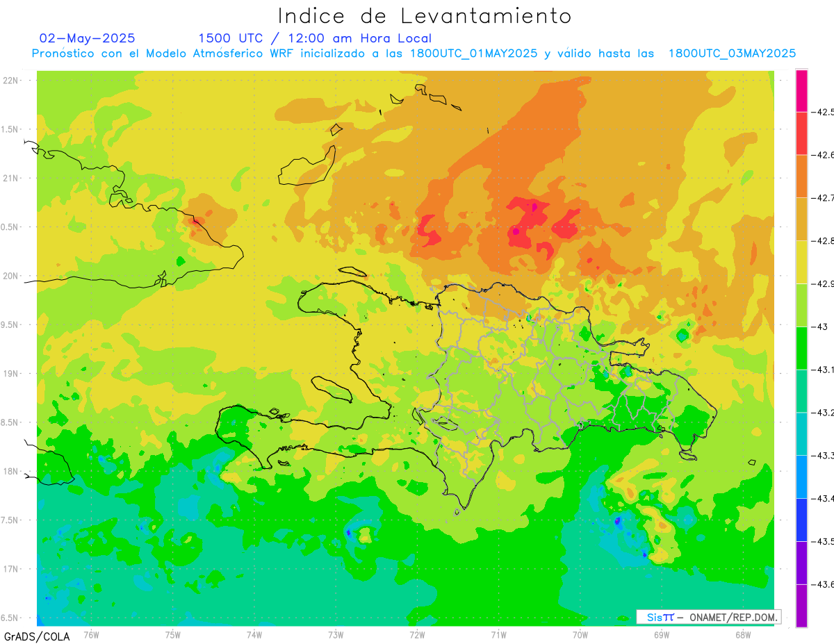Click the '-43.3' legend value

click(x=823, y=456)
